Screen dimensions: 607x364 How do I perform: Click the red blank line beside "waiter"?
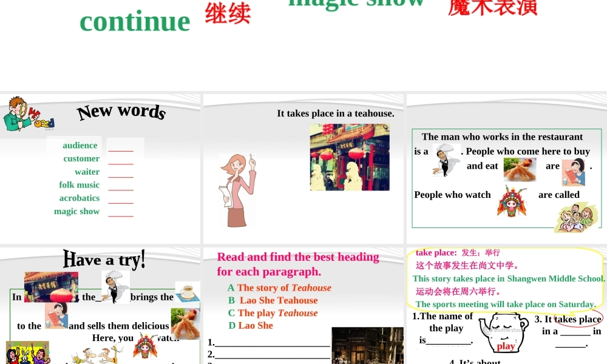(121, 177)
